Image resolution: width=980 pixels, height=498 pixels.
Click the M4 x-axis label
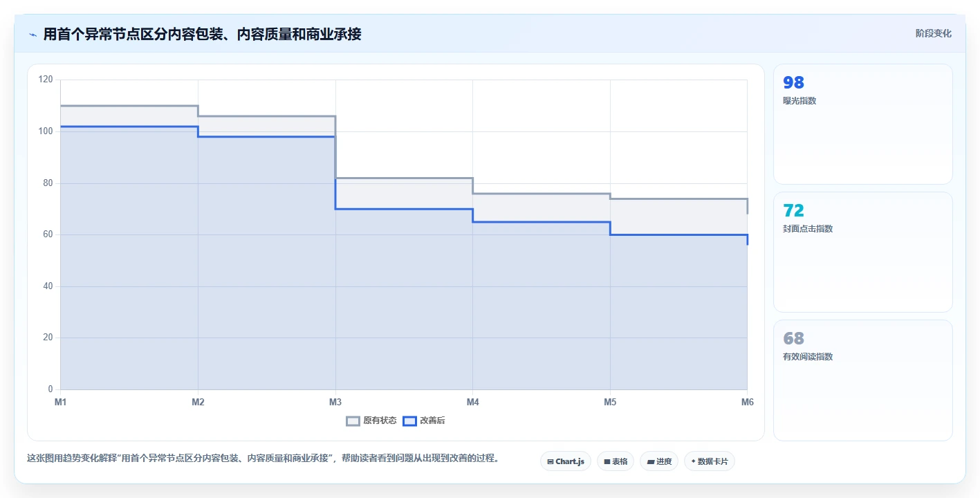click(472, 402)
